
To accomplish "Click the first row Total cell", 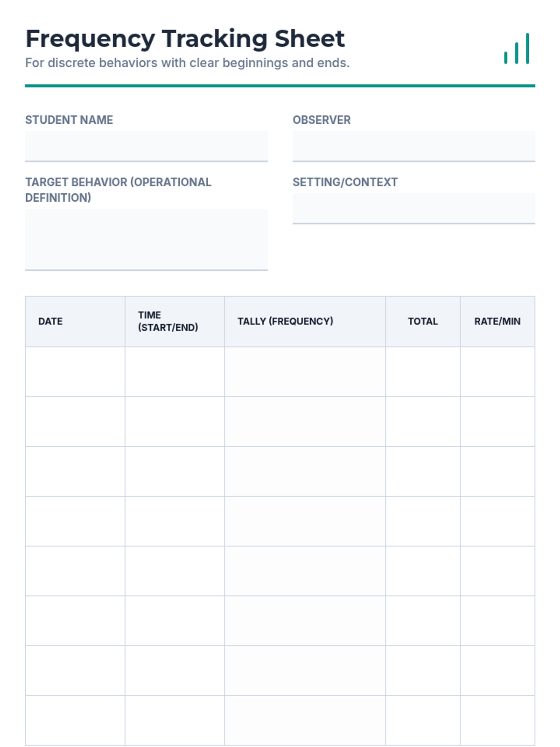I will pos(423,372).
